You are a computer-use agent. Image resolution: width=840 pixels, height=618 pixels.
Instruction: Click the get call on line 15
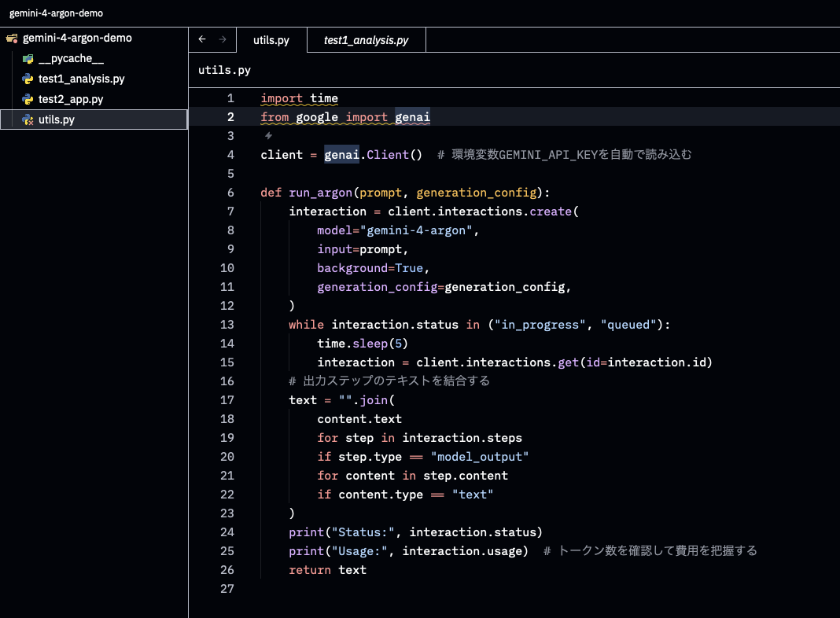tap(569, 362)
